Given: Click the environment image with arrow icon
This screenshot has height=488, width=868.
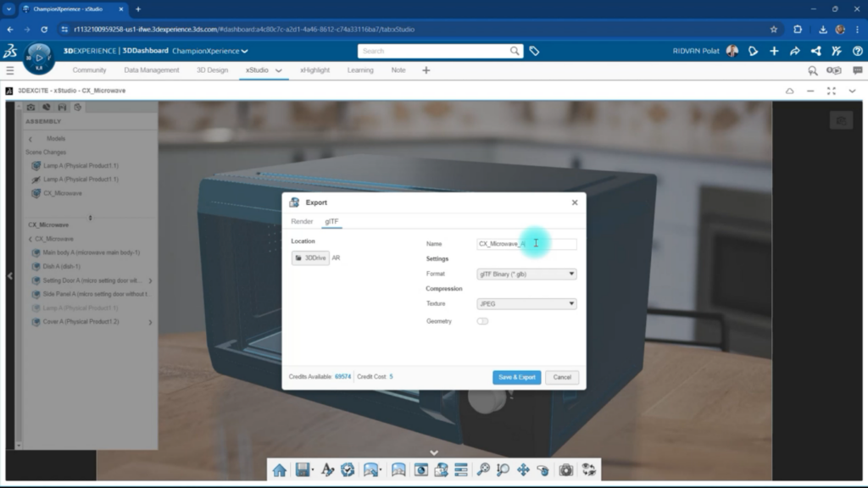Looking at the screenshot, I should coord(371,470).
